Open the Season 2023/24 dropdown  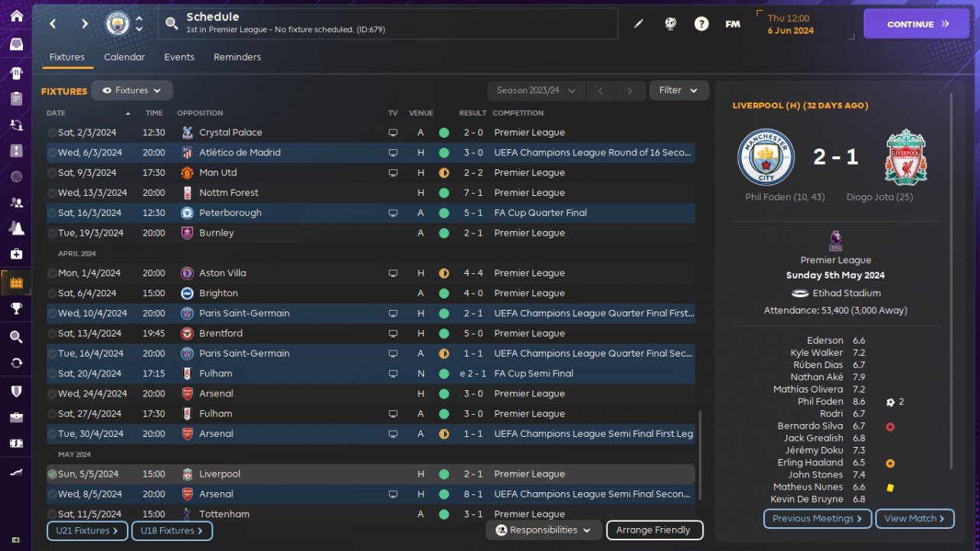pos(536,90)
